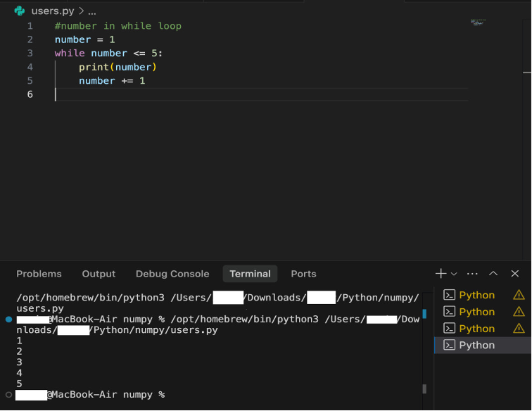
Task: Select the highlighted fourth Python terminal entry
Action: [476, 346]
